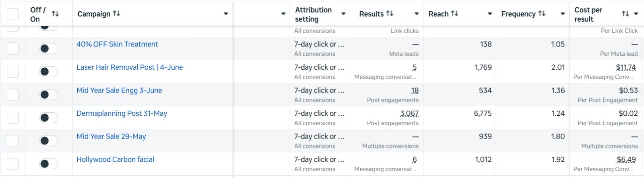Open the Results column dropdown arrow

pos(417,14)
